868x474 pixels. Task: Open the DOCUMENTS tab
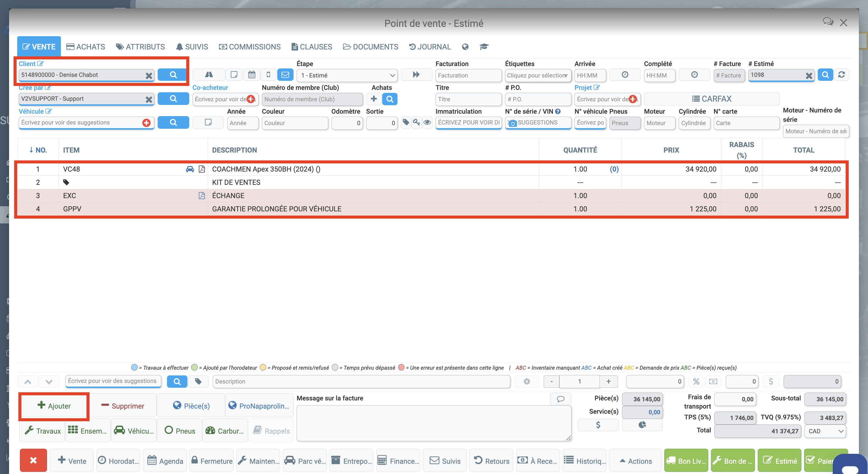coord(370,46)
